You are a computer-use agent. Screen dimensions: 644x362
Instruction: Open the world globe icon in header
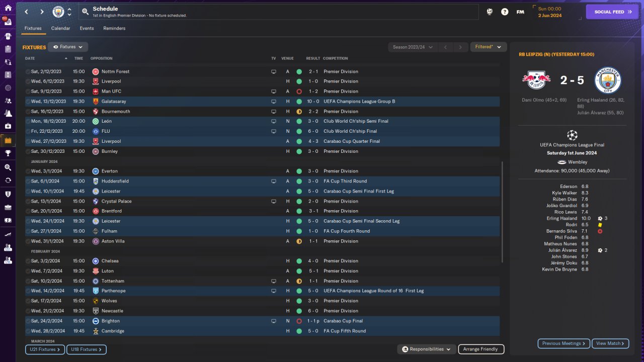click(x=490, y=12)
